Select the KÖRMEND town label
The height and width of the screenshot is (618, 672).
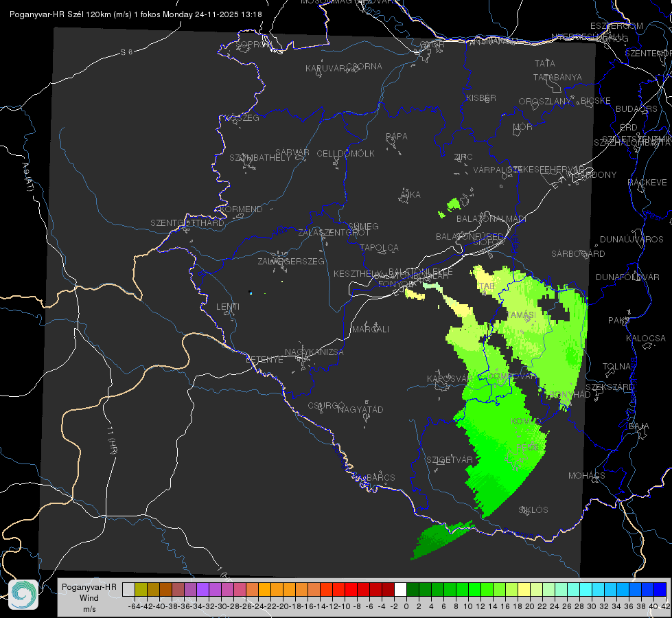coord(242,209)
